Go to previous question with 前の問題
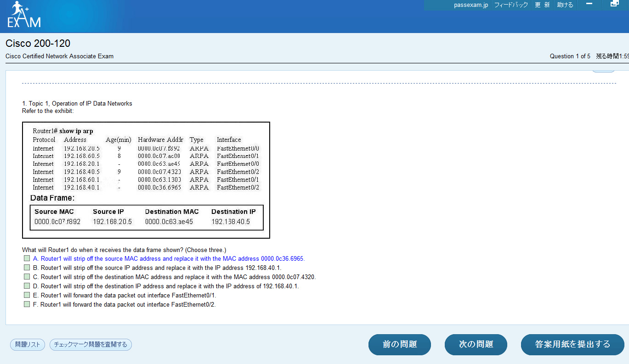The height and width of the screenshot is (364, 629). click(x=400, y=345)
